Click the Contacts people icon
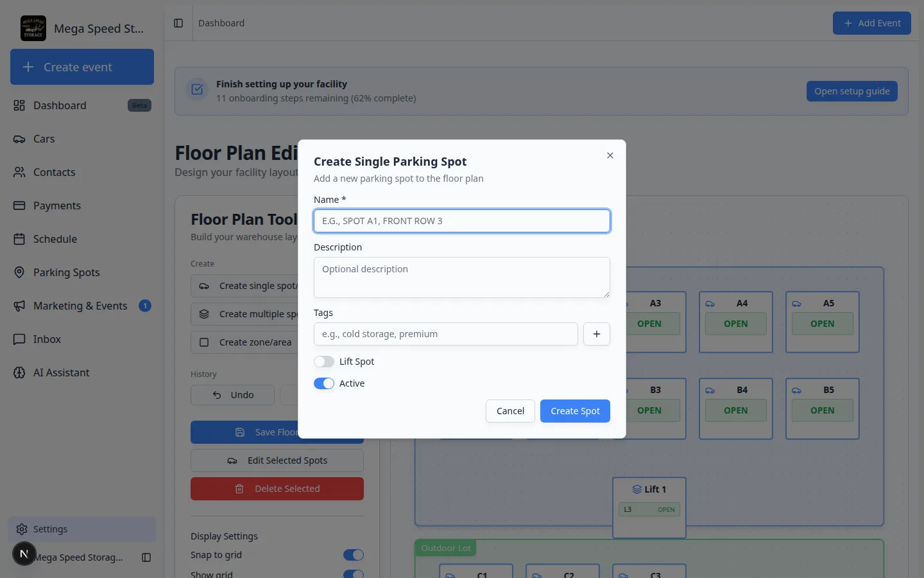The height and width of the screenshot is (578, 924). [19, 172]
